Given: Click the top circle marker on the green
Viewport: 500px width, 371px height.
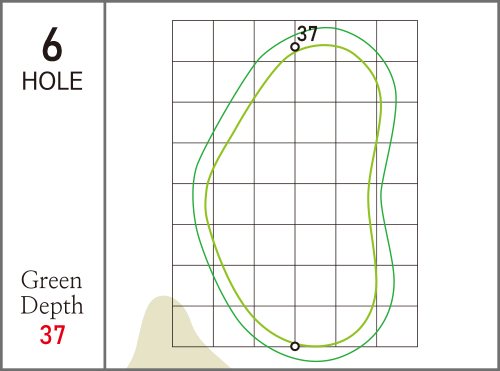Looking at the screenshot, I should [295, 47].
